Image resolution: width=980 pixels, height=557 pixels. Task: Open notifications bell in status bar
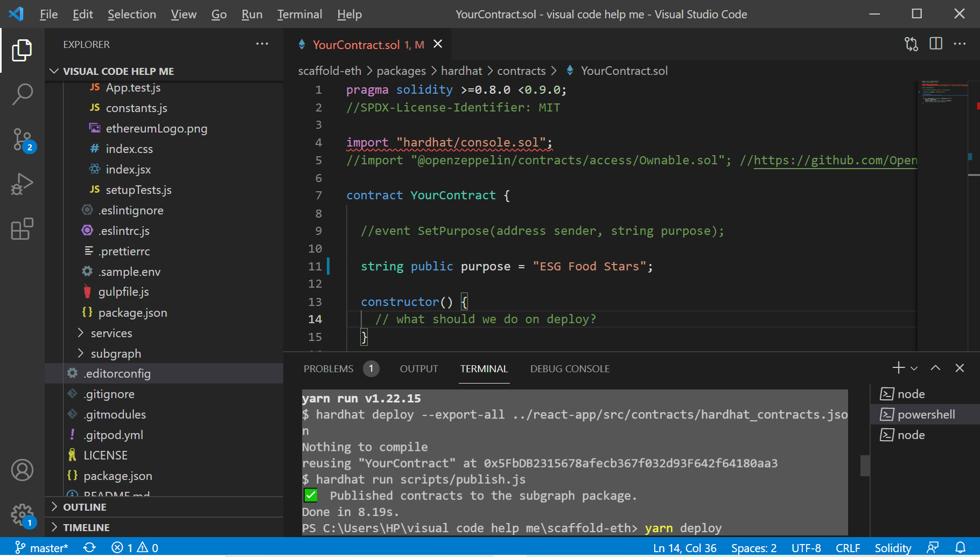click(960, 548)
